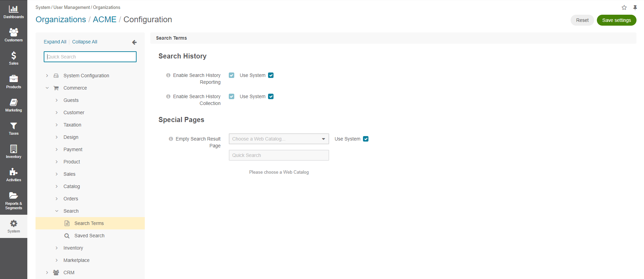Viewport: 644px width, 279px height.
Task: Add page to favorites with star icon
Action: (624, 8)
